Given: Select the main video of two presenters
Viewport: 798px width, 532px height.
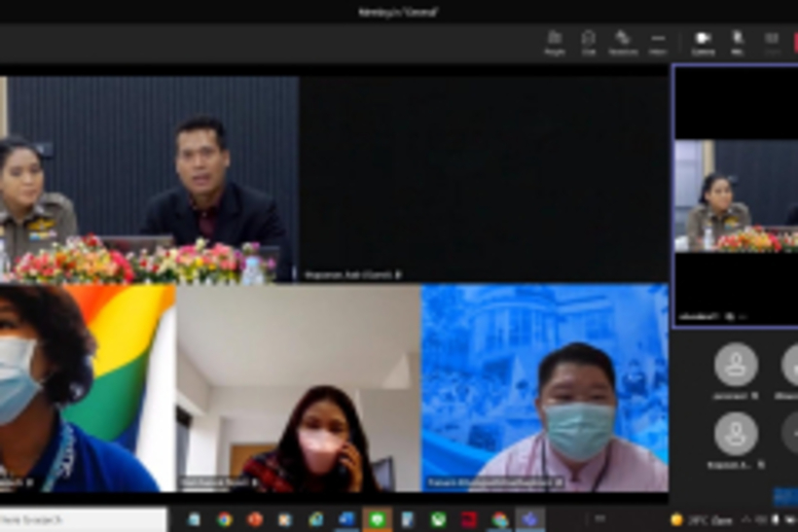Looking at the screenshot, I should [x=149, y=179].
